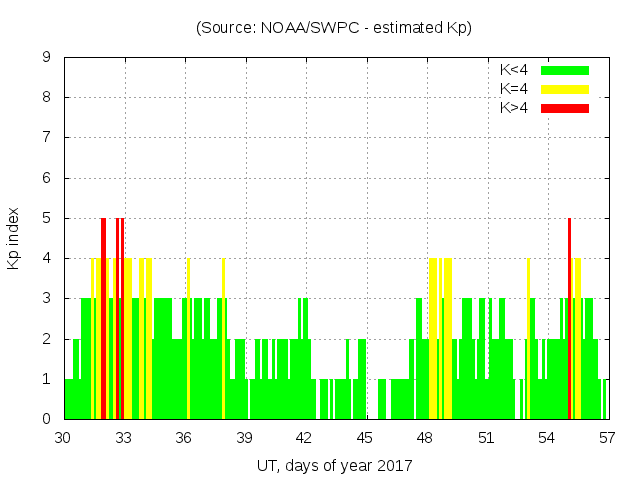The height and width of the screenshot is (480, 640).
Task: Select the wide red bar at day 32
Action: tap(103, 320)
